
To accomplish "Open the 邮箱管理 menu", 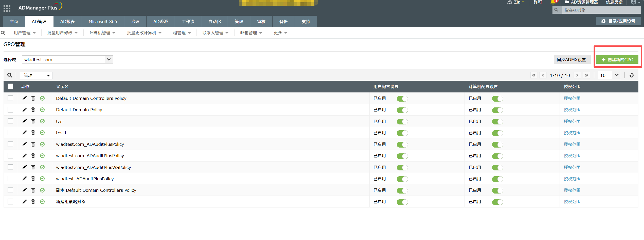I will 251,33.
